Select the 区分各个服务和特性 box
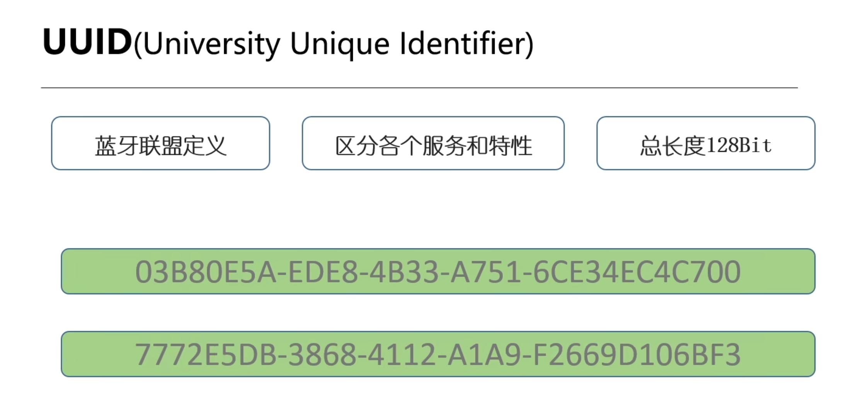This screenshot has height=408, width=868. coord(433,143)
